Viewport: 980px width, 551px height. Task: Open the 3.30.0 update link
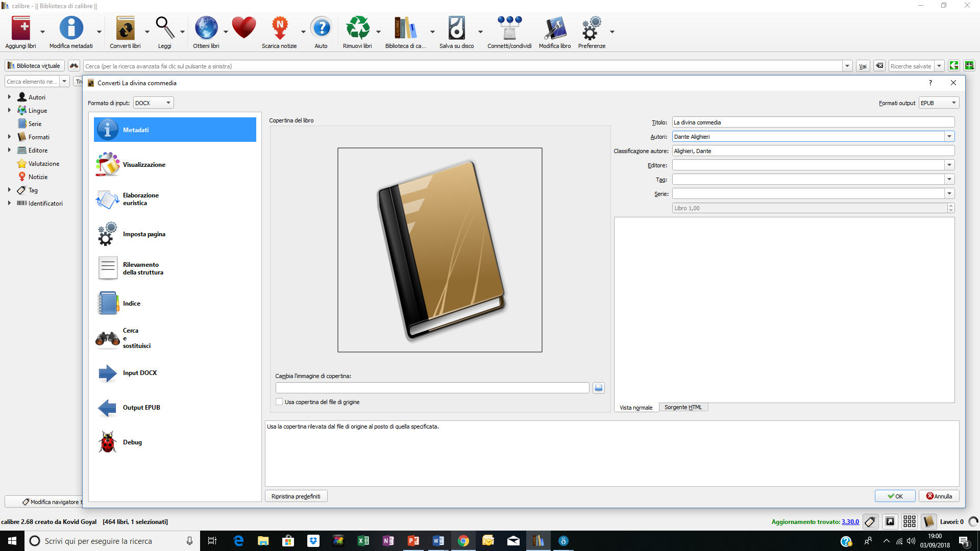click(x=850, y=522)
